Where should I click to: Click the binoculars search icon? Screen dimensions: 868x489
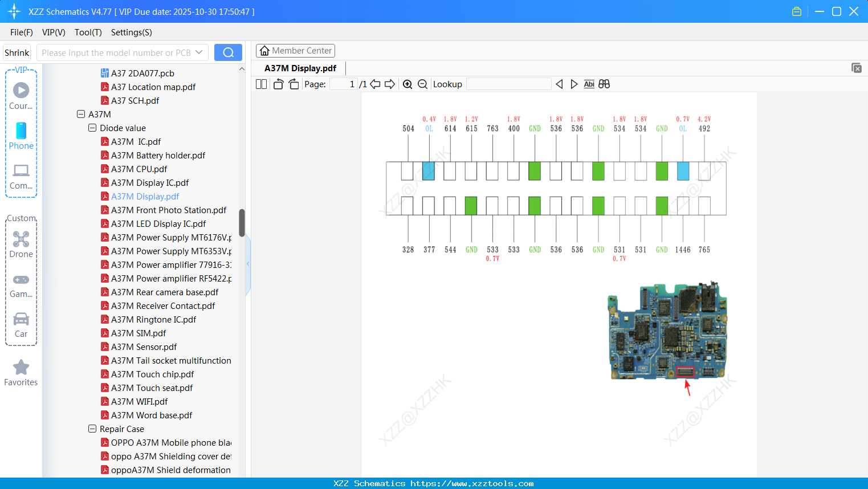[604, 84]
